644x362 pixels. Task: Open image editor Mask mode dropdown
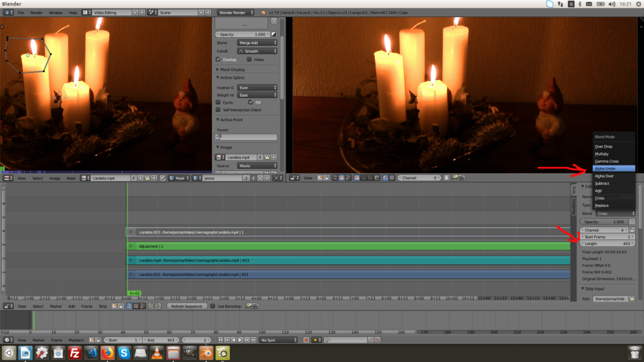tap(179, 178)
